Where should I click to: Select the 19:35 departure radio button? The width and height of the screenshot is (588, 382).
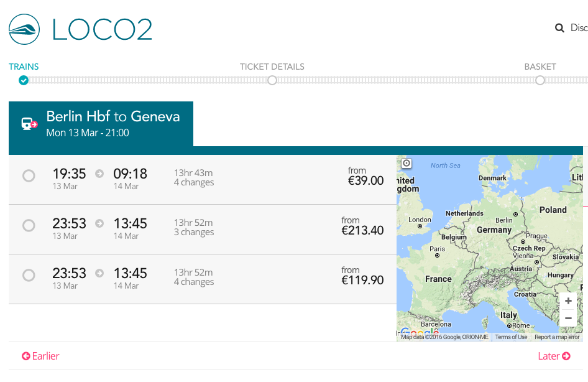click(29, 176)
